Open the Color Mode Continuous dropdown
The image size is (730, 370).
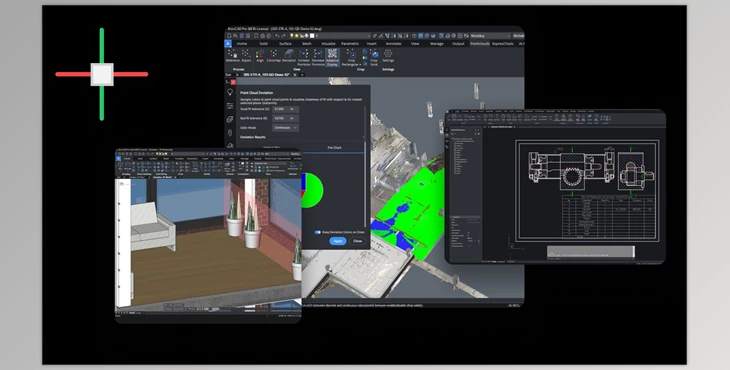(x=285, y=128)
